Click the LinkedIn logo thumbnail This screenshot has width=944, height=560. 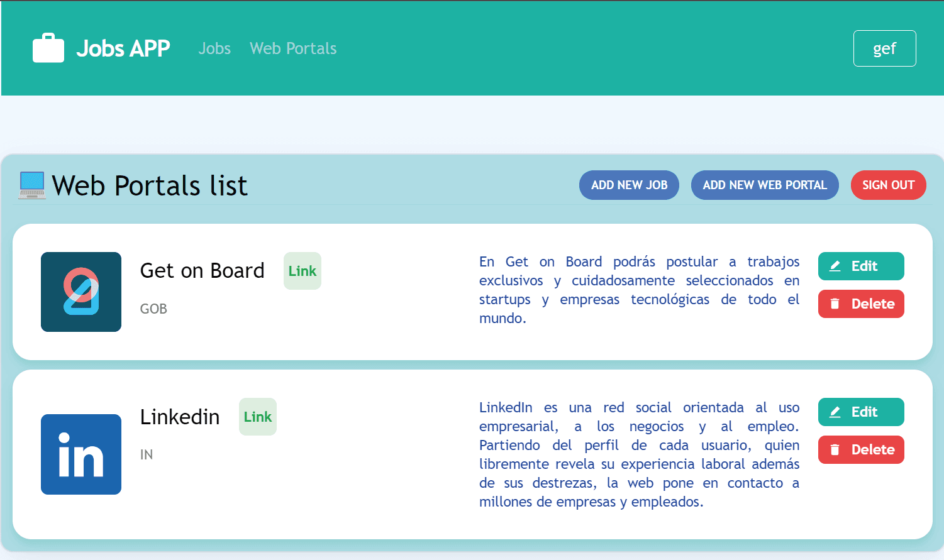(81, 454)
